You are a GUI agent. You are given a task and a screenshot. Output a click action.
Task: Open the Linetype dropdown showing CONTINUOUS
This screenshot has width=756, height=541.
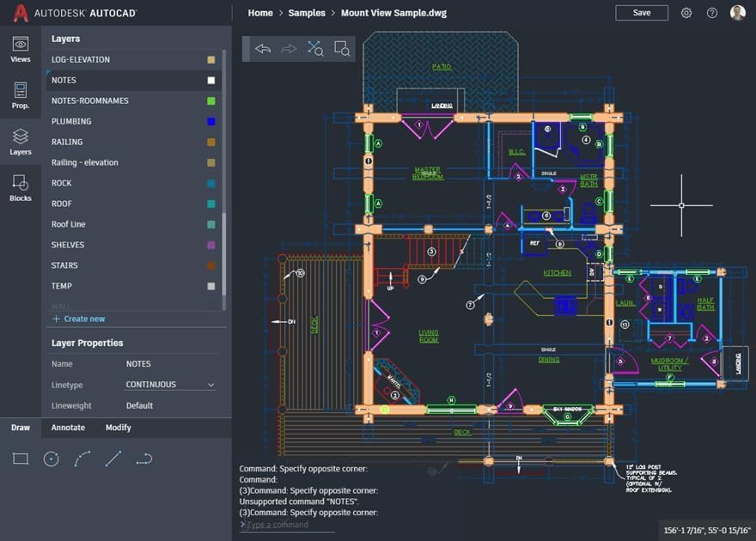tap(168, 384)
